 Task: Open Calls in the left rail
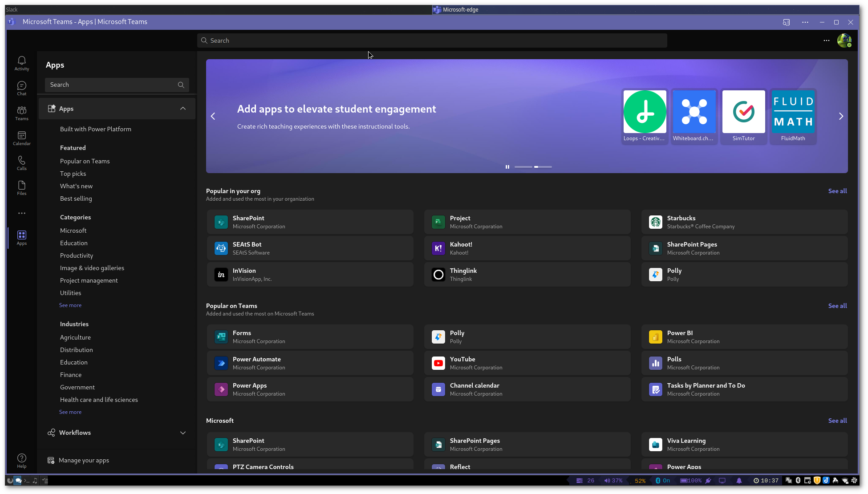pyautogui.click(x=21, y=163)
